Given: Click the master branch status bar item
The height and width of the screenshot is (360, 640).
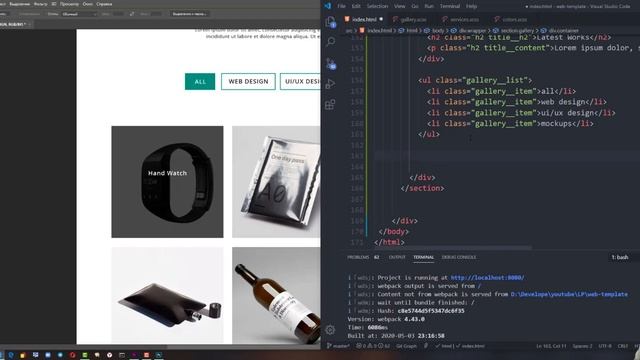Looking at the screenshot, I should 338,346.
